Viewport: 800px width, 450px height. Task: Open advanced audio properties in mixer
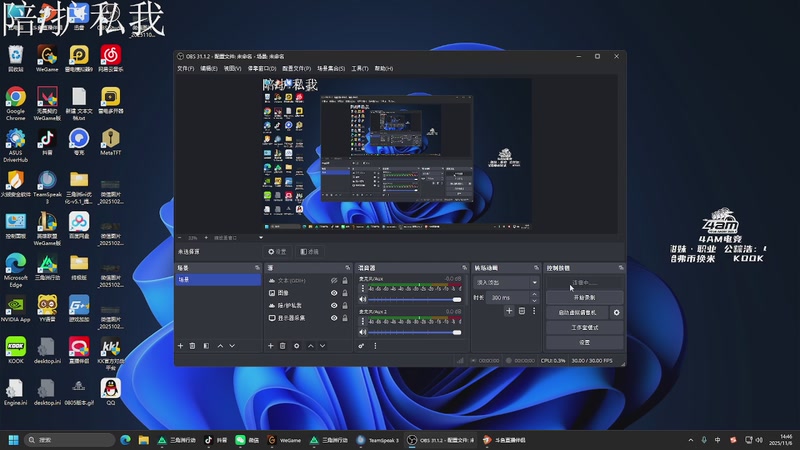[x=362, y=346]
